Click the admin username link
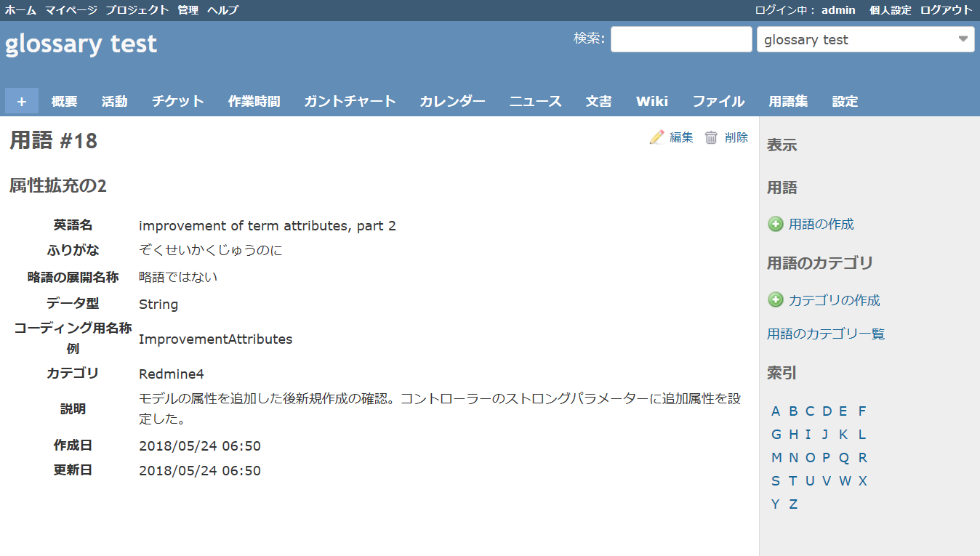 (838, 10)
